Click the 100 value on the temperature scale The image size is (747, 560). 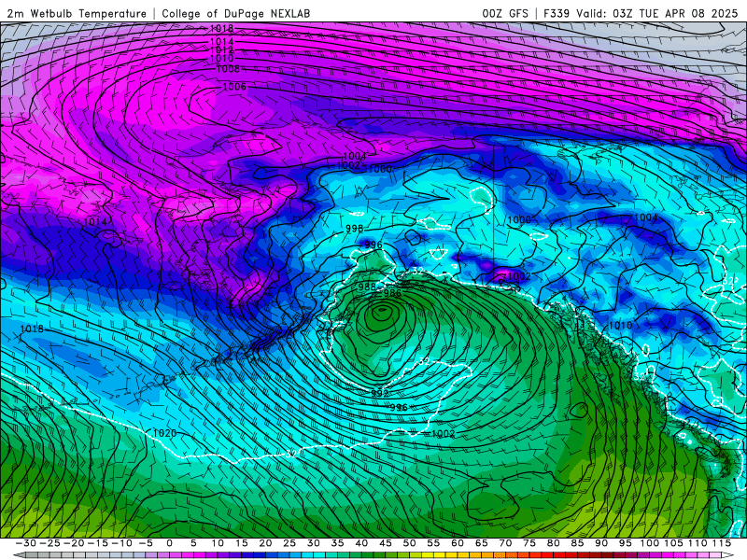point(649,543)
